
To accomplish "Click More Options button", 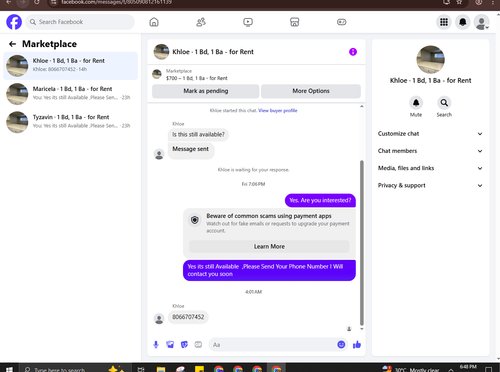I will 311,91.
